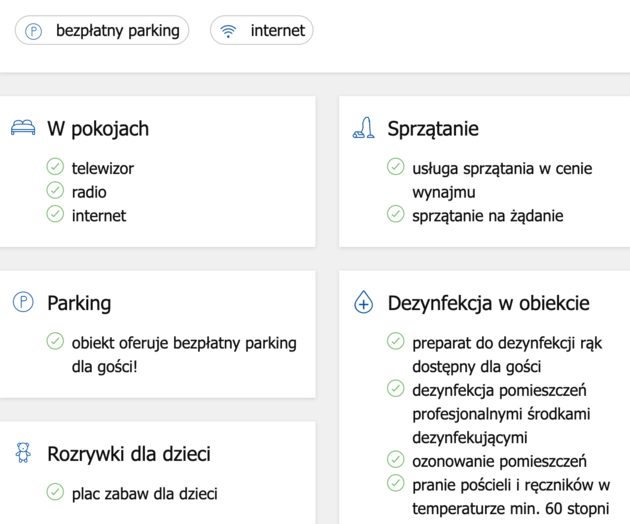Click the vacuum cleaner icon beside Sprzątanie

pos(364,128)
